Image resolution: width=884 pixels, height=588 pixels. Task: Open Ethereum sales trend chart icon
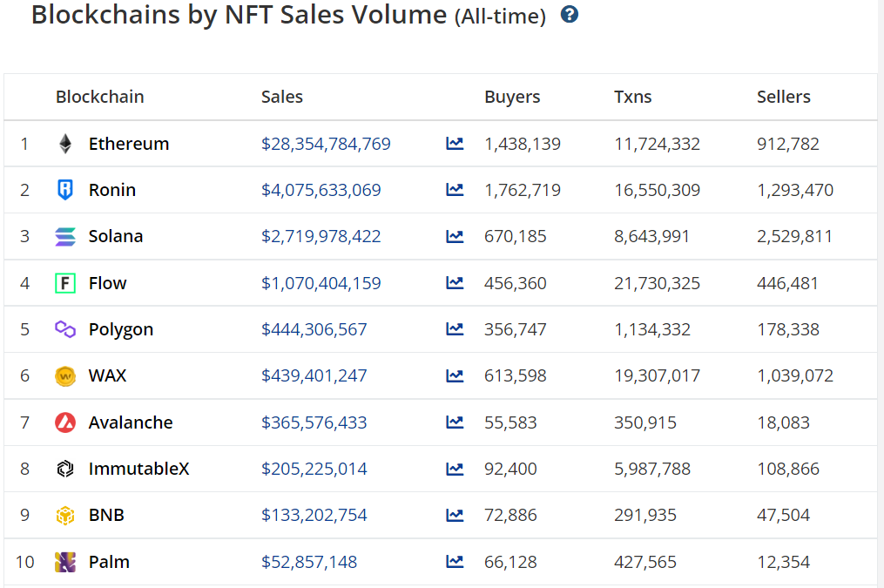455,143
